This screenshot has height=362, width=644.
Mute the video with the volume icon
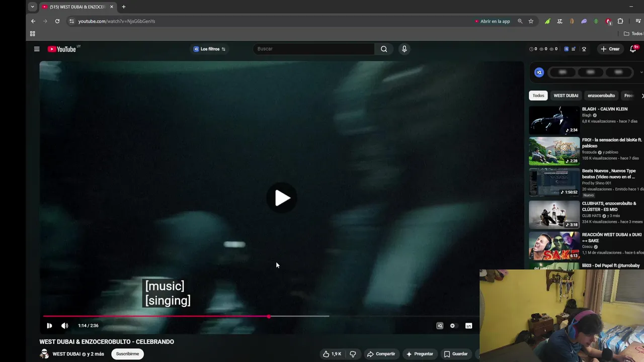pos(64,326)
